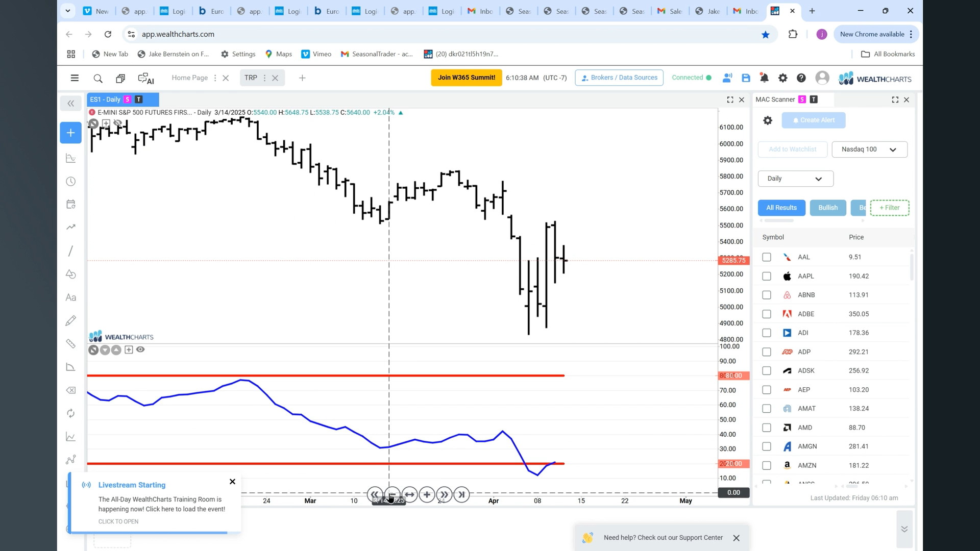Image resolution: width=980 pixels, height=551 pixels.
Task: Click the blue plus add button
Action: [x=71, y=133]
